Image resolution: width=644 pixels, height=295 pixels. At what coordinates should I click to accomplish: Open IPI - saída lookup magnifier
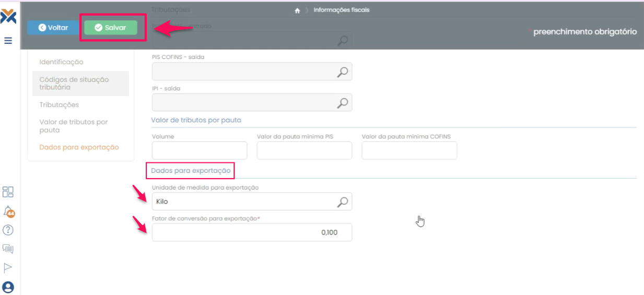[342, 103]
